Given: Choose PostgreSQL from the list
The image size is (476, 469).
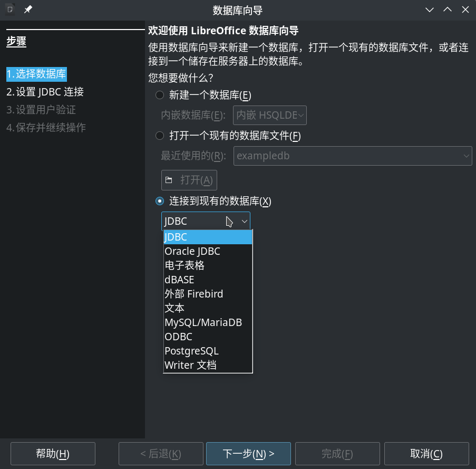Looking at the screenshot, I should pyautogui.click(x=208, y=351).
